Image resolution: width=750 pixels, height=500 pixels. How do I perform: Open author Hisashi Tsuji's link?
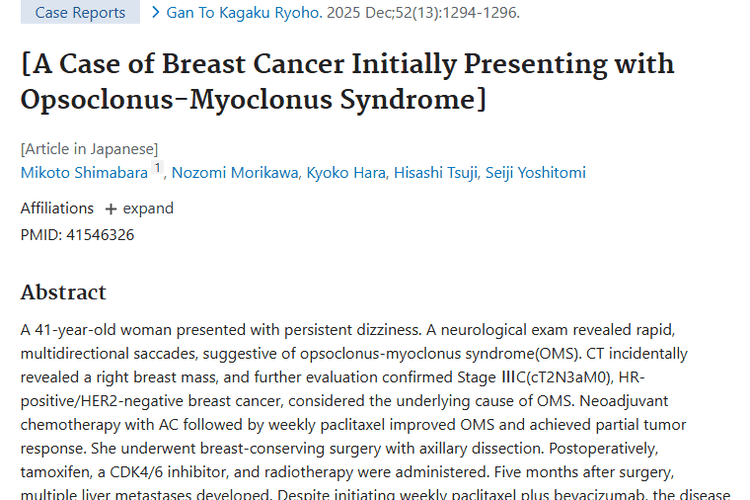coord(434,173)
